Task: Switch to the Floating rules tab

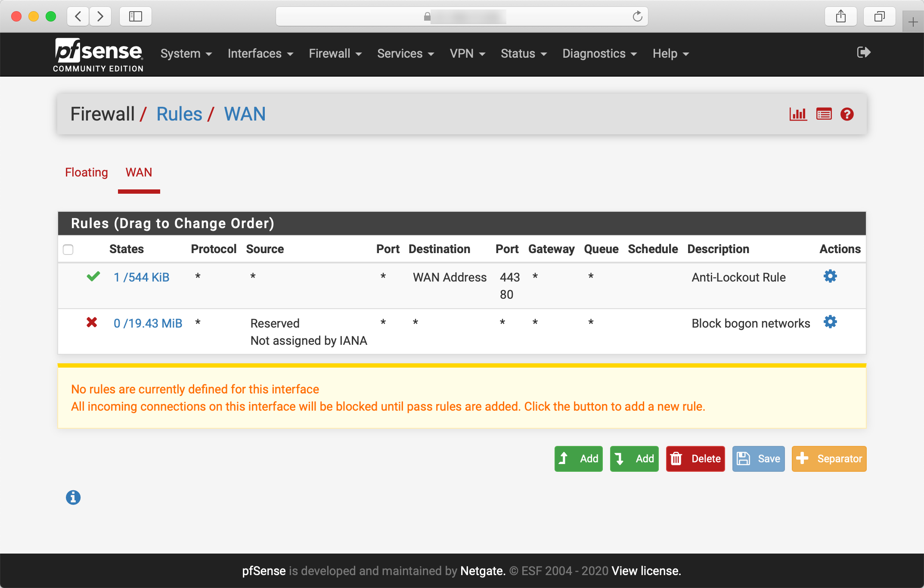Action: coord(87,173)
